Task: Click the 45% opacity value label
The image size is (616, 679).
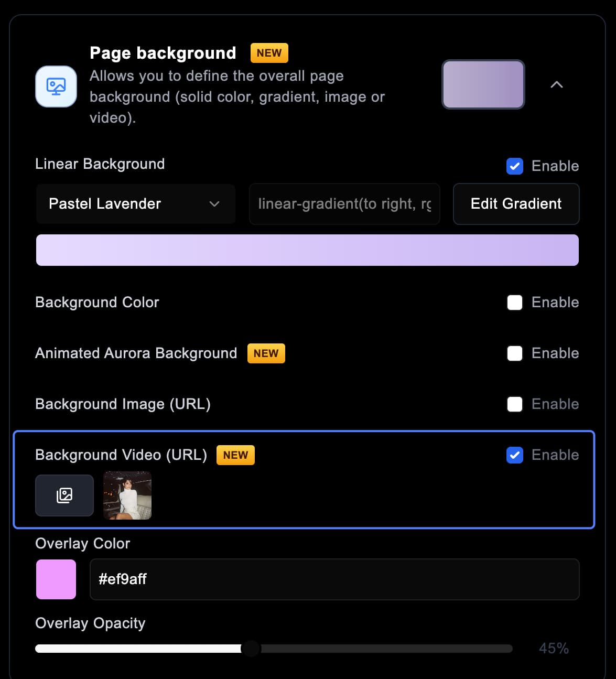Action: point(554,649)
